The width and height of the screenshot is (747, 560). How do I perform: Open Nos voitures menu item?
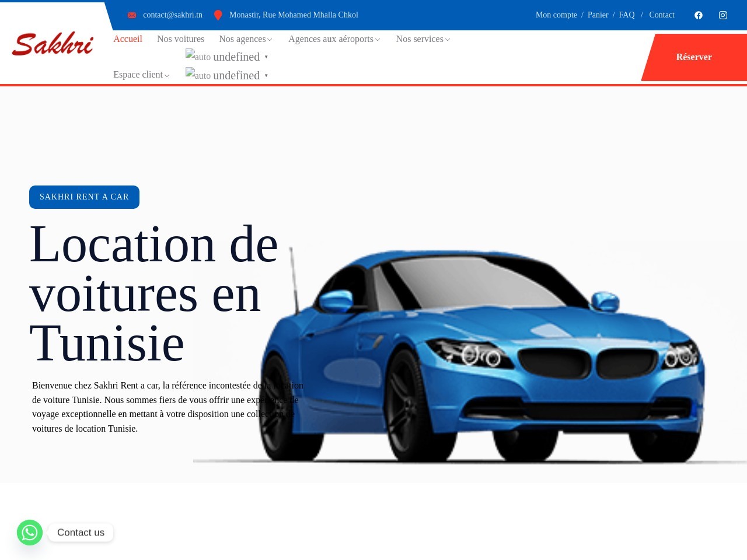click(x=180, y=38)
